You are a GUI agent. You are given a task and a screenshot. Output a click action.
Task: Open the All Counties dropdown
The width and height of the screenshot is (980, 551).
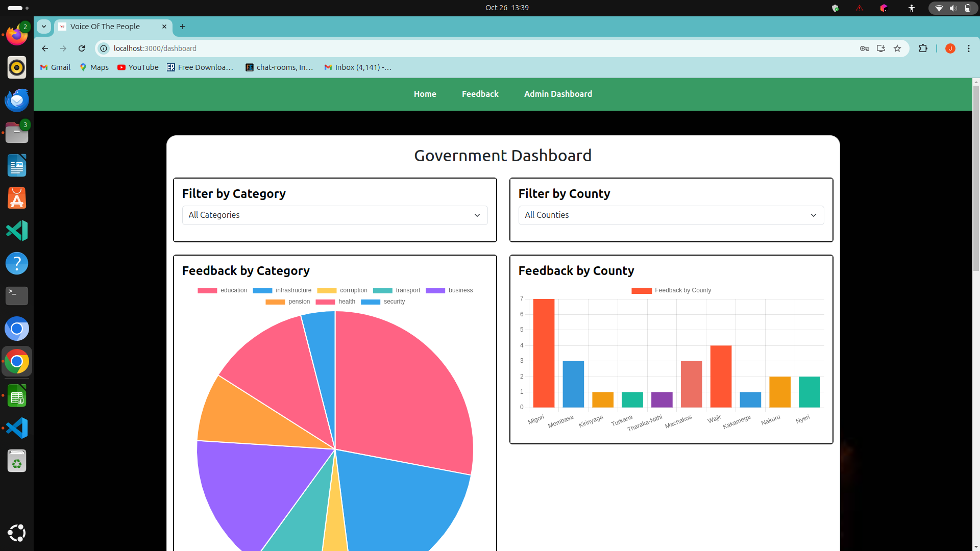(x=671, y=215)
